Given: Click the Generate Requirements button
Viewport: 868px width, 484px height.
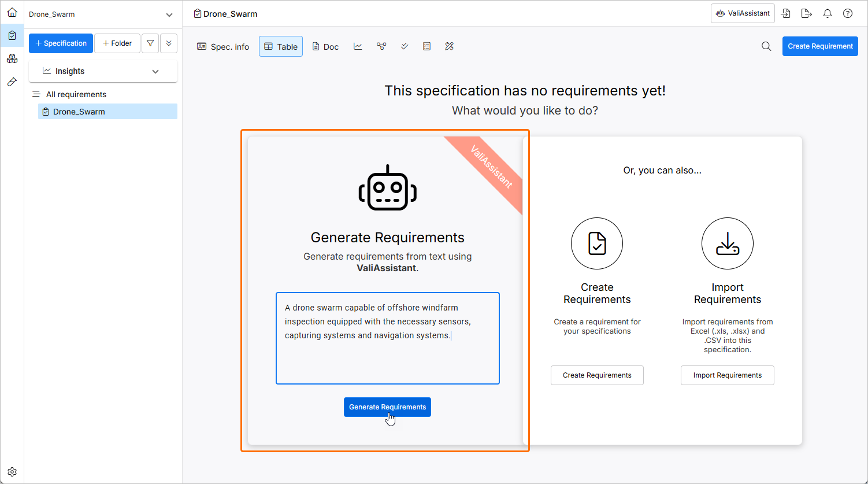Looking at the screenshot, I should click(x=387, y=407).
